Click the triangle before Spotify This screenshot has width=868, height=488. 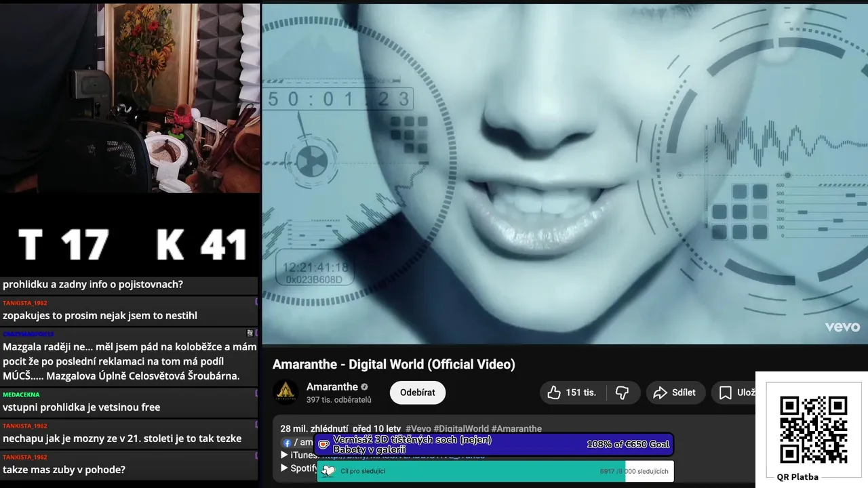click(x=284, y=468)
